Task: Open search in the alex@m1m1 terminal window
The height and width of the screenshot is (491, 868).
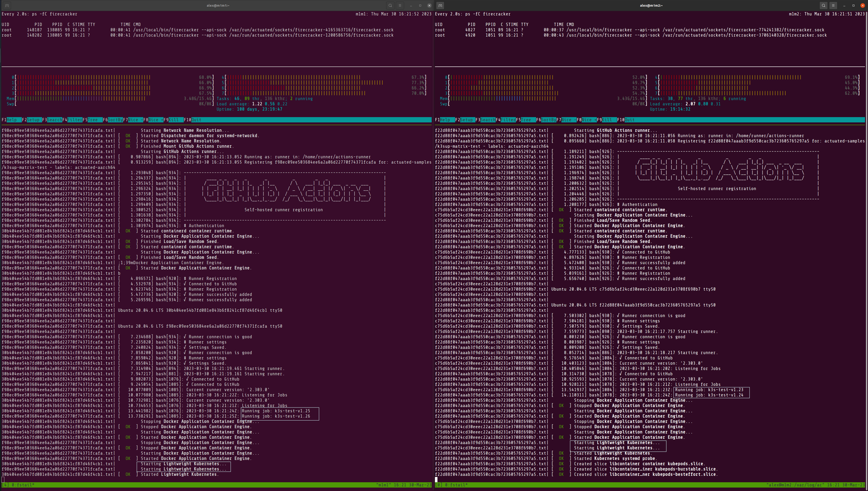Action: coord(390,6)
